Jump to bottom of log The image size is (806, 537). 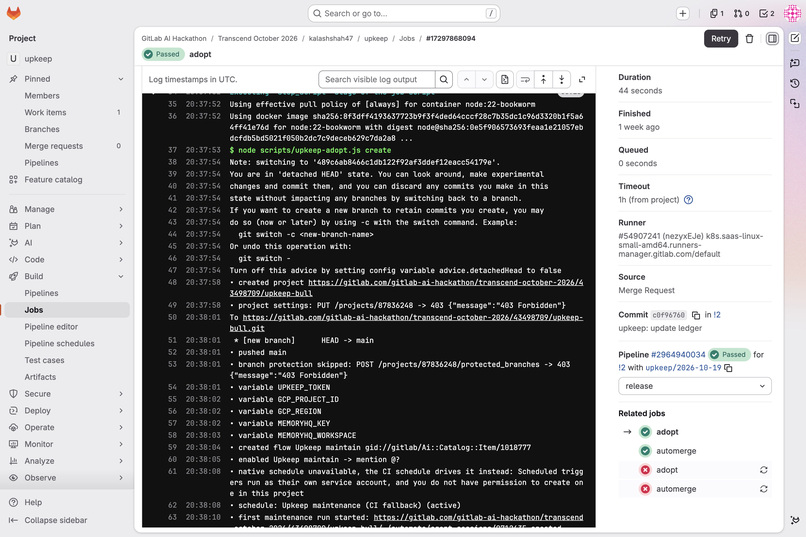click(x=561, y=80)
